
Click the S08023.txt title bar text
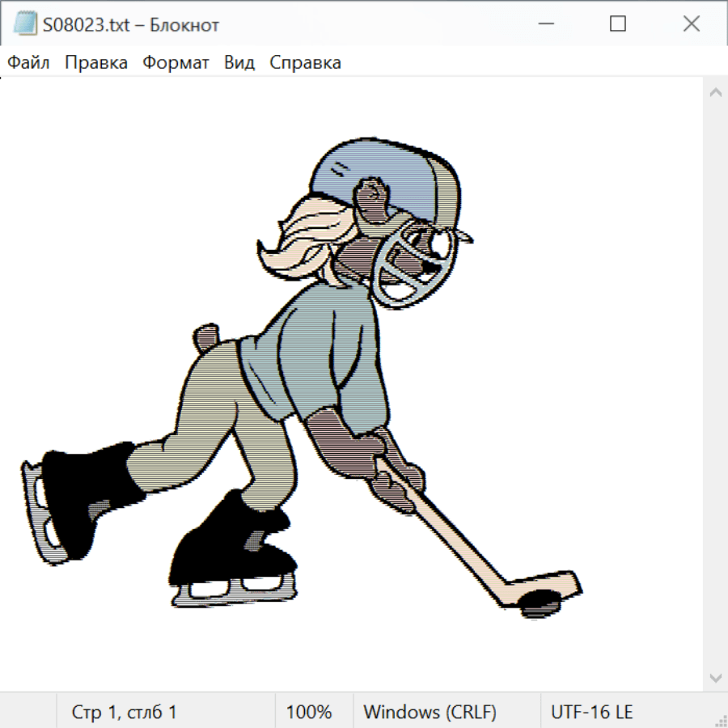tap(129, 25)
